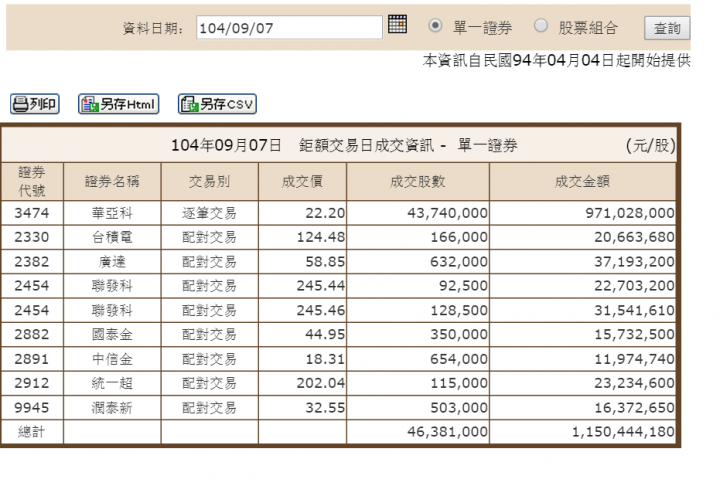Image resolution: width=720 pixels, height=486 pixels.
Task: Click the amount 20,663,680 cell
Action: [582, 237]
